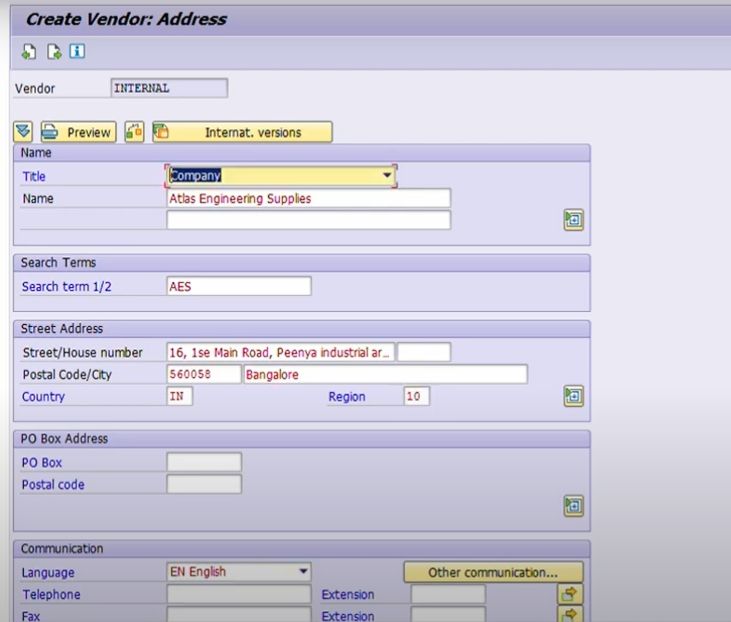Click the empty house number field
The width and height of the screenshot is (731, 622).
click(x=424, y=352)
